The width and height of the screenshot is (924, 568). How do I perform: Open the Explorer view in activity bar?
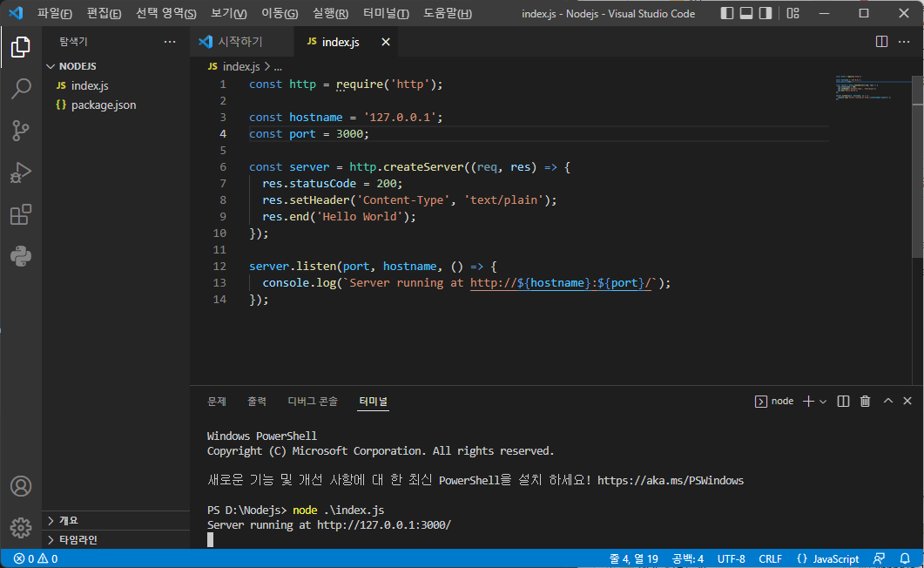(x=21, y=47)
